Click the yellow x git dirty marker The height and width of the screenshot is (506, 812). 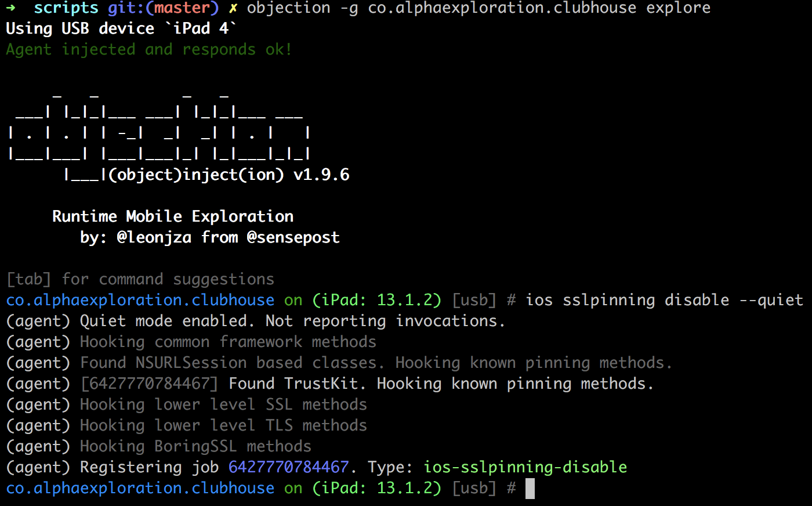(x=233, y=8)
